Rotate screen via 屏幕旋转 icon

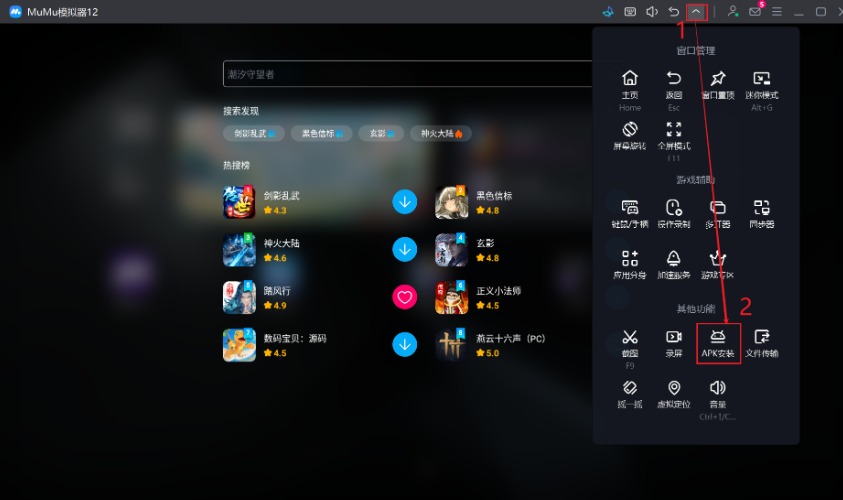pyautogui.click(x=630, y=129)
